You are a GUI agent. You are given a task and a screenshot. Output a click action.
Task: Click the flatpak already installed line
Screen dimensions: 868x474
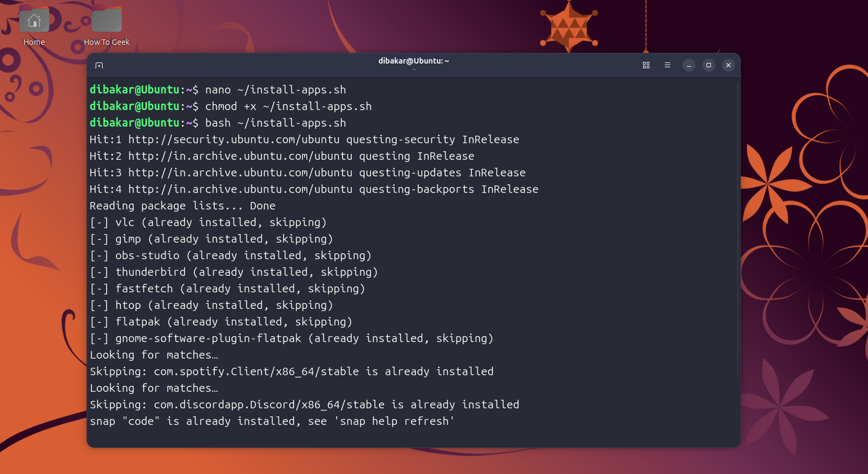pyautogui.click(x=221, y=322)
